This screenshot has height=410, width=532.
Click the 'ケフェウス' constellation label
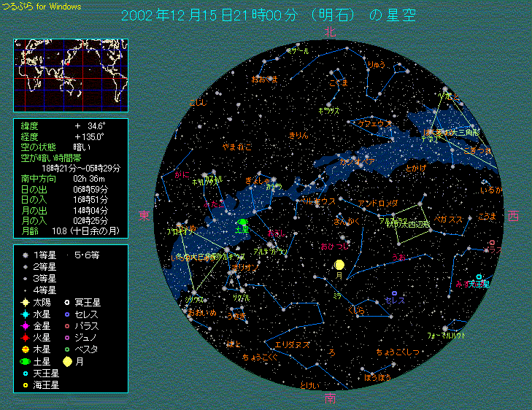pyautogui.click(x=375, y=124)
